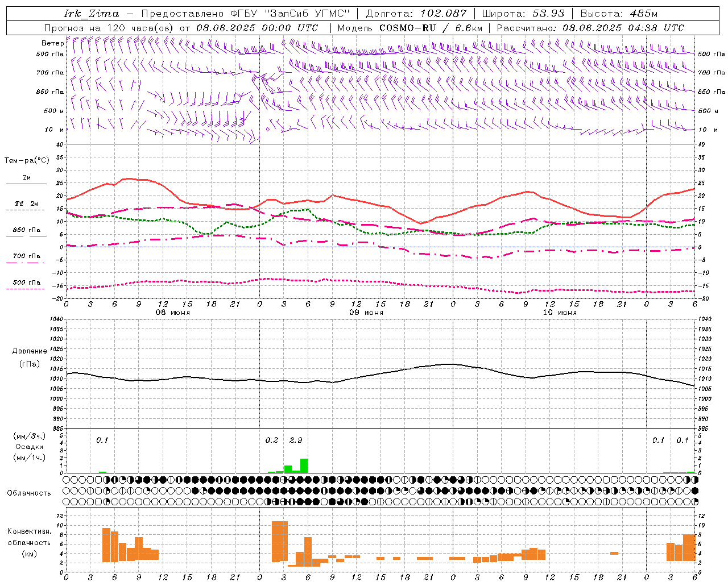Click the tallest green precipitation bar
728x582 pixels.
click(304, 465)
